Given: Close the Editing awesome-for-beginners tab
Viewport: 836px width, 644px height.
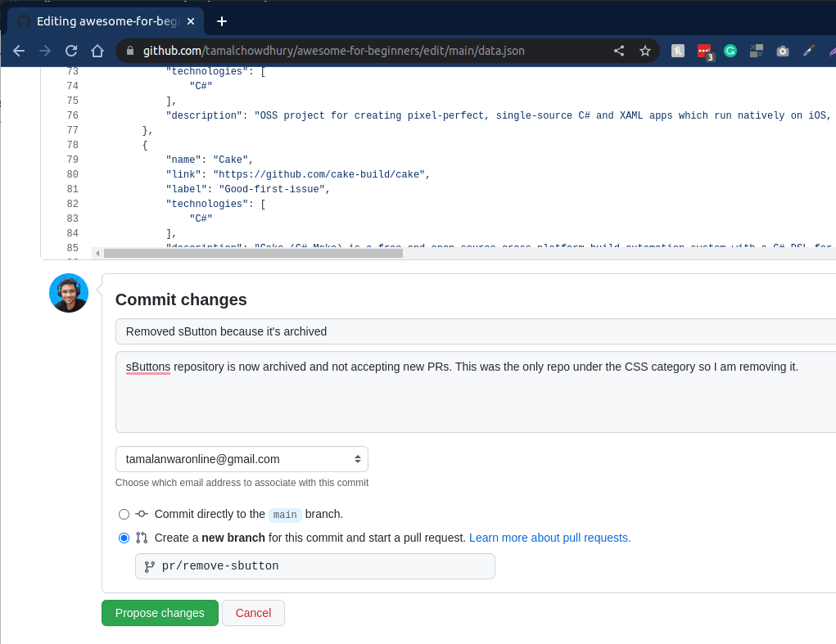Looking at the screenshot, I should (x=191, y=21).
